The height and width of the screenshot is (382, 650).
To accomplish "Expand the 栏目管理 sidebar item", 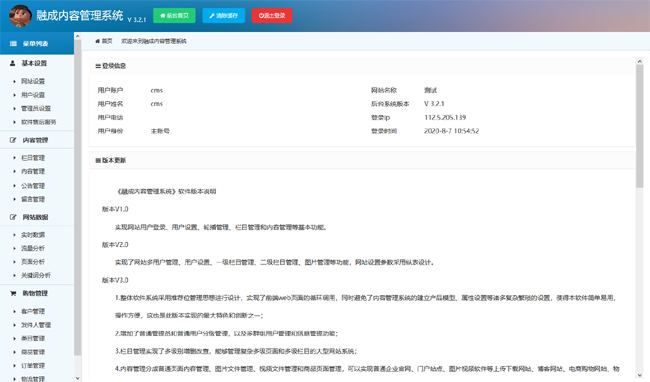I will click(33, 158).
